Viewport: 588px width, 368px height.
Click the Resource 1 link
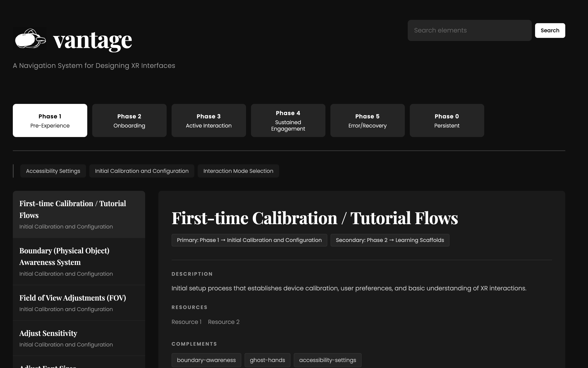186,322
